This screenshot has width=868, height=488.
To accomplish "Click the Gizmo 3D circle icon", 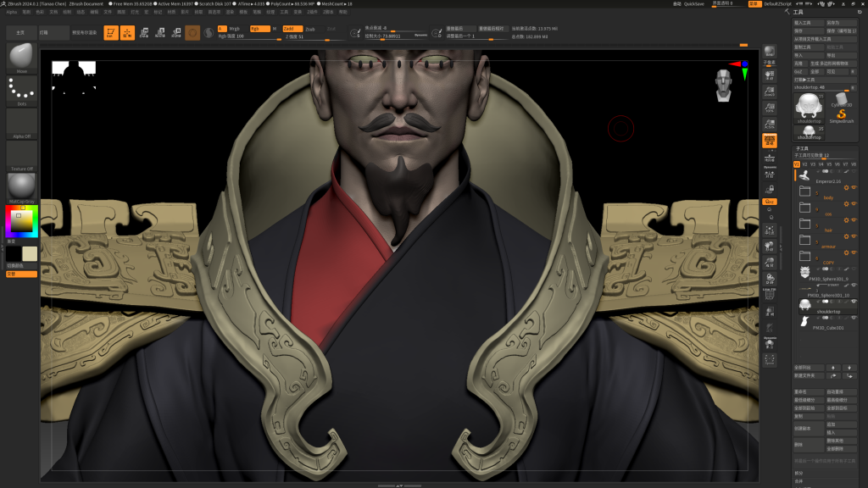I will click(x=192, y=33).
